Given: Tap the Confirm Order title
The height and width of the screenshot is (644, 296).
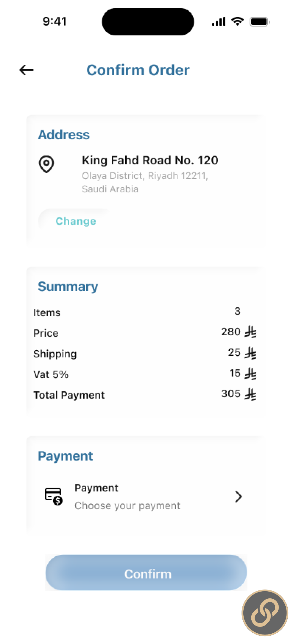Looking at the screenshot, I should pyautogui.click(x=138, y=70).
